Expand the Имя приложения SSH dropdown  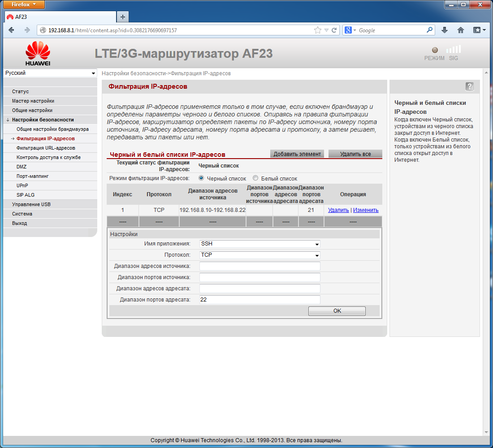tap(259, 244)
